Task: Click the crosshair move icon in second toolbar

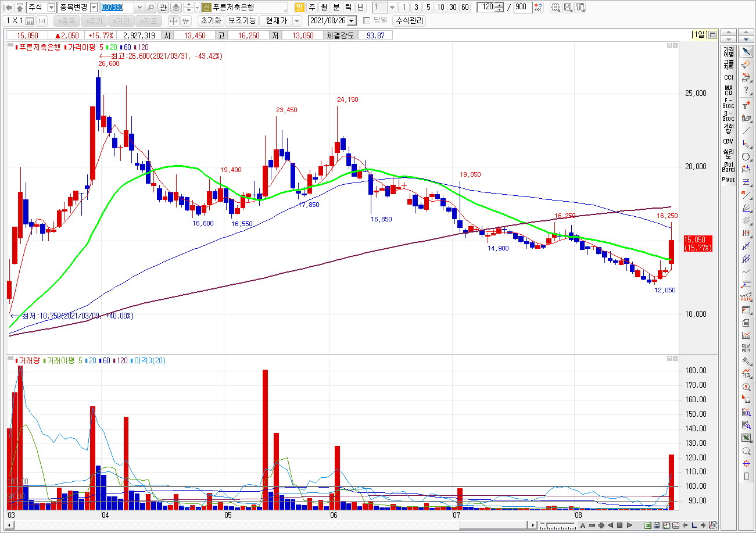Action: [173, 21]
